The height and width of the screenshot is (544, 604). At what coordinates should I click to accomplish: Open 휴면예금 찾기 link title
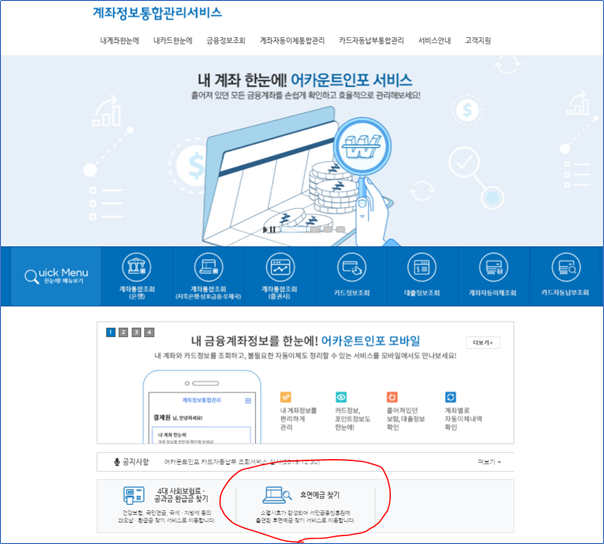coord(320,495)
